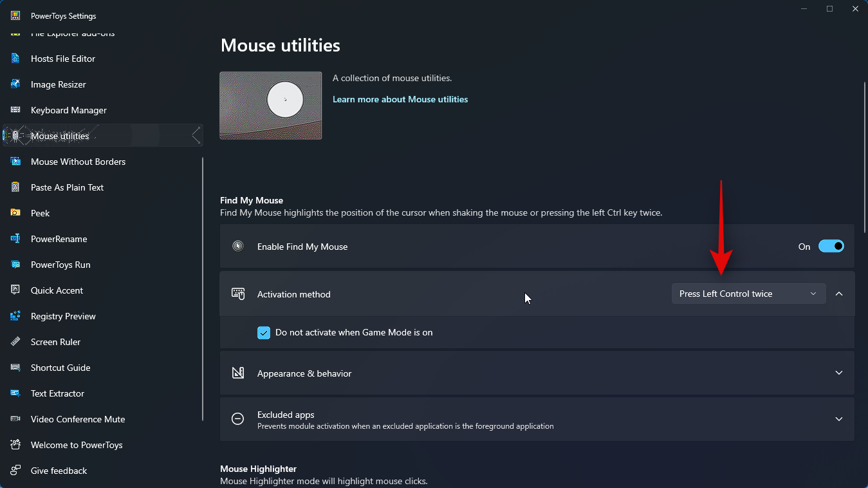Image resolution: width=868 pixels, height=488 pixels.
Task: Click the Video Conference Mute icon
Action: click(15, 419)
